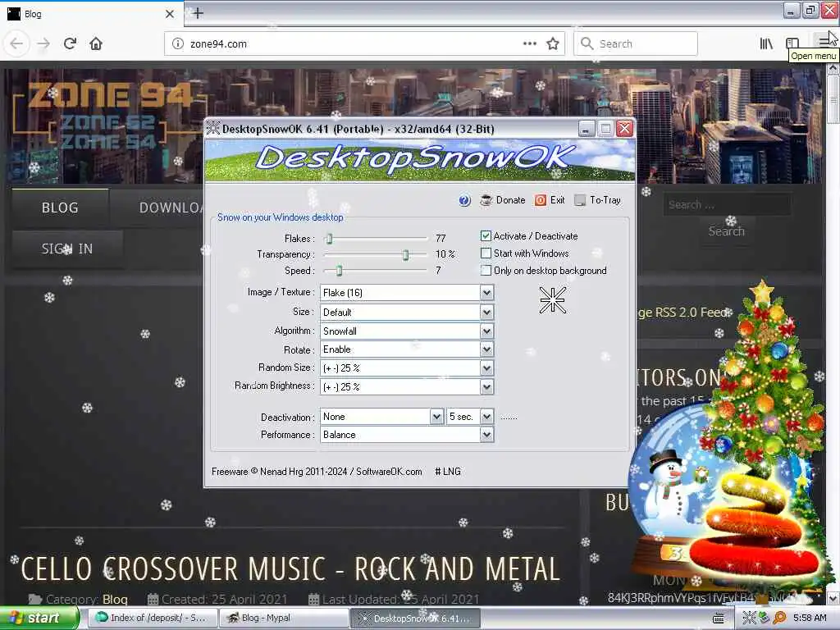The image size is (840, 630).
Task: Bookmark this page with the star icon
Action: (x=553, y=43)
